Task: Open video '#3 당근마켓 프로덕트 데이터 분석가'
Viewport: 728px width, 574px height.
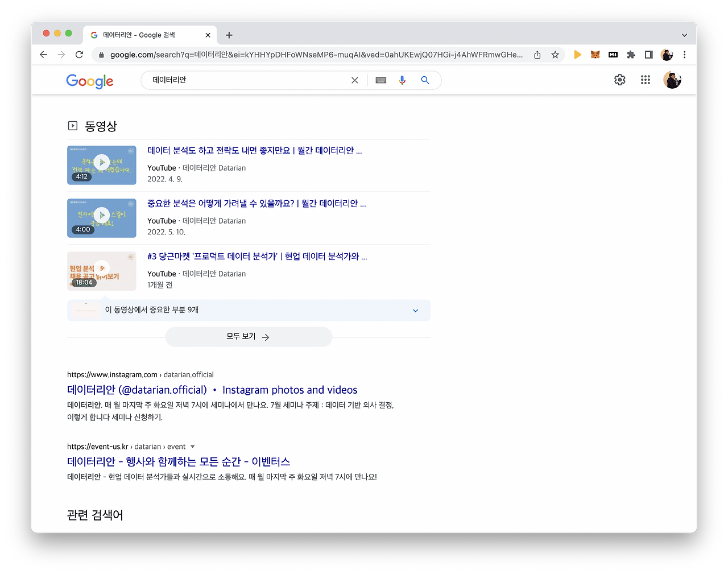Action: pos(257,256)
